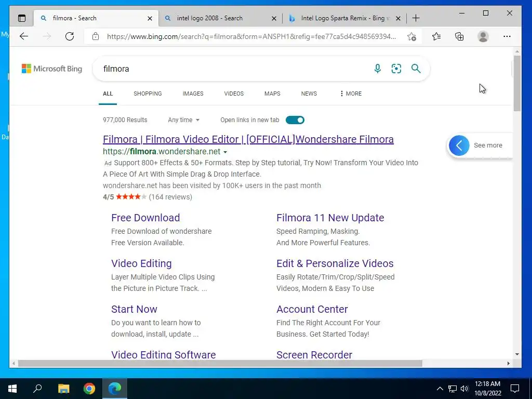Switch to Intel Logo Sparta Remix tab
This screenshot has width=532, height=399.
tap(344, 18)
